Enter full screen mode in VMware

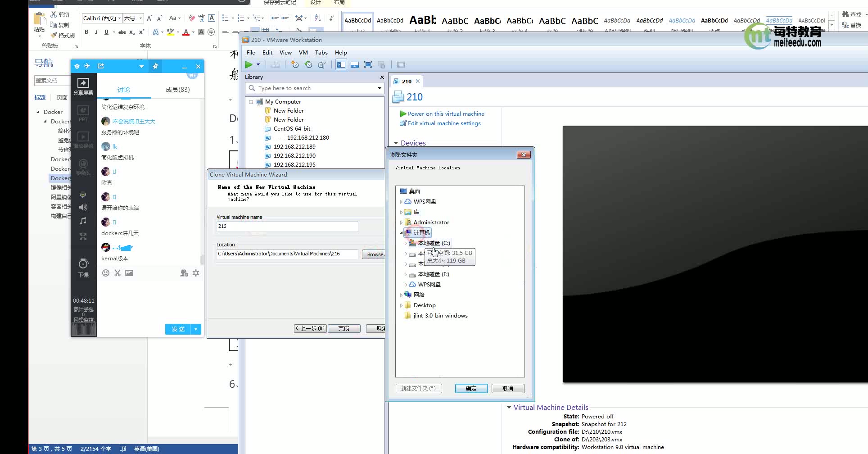click(x=368, y=64)
